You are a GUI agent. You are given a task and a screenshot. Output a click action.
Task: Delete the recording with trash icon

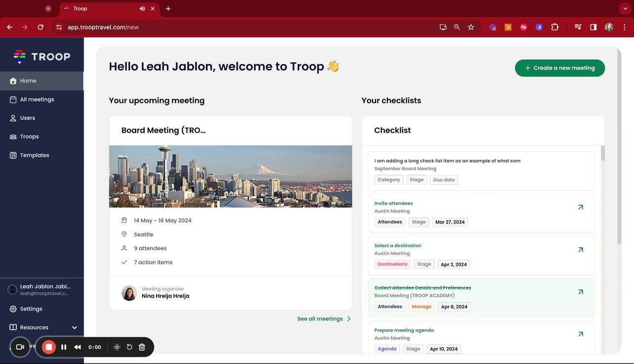[x=142, y=347]
